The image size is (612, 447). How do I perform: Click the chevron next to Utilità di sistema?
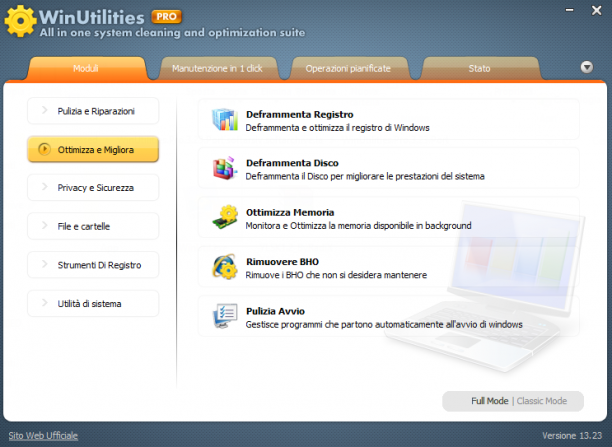pos(44,303)
